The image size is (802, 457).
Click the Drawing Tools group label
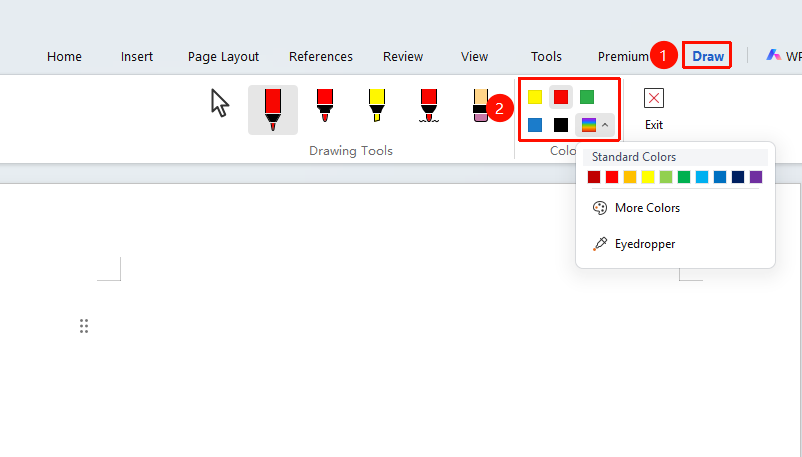(351, 150)
